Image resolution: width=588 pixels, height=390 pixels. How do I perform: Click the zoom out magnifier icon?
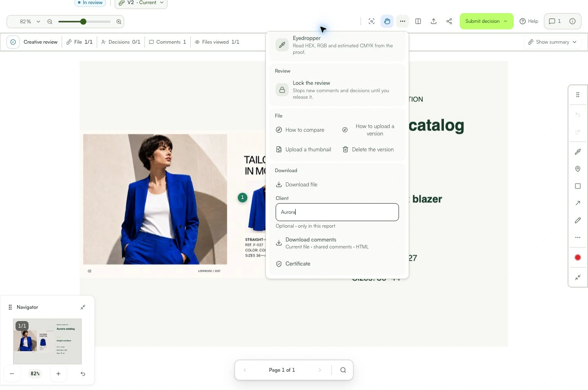(x=50, y=22)
